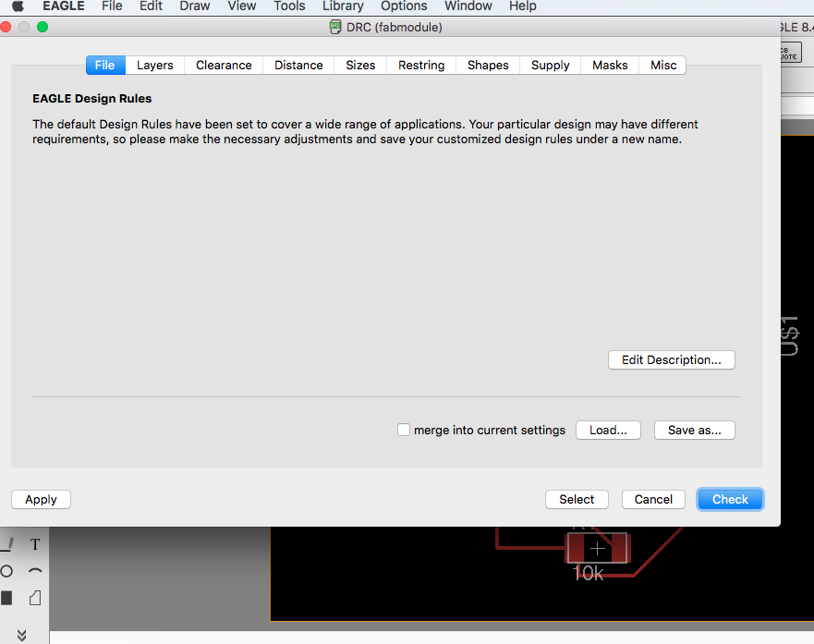Switch to the Layers tab
814x644 pixels.
pyautogui.click(x=154, y=66)
